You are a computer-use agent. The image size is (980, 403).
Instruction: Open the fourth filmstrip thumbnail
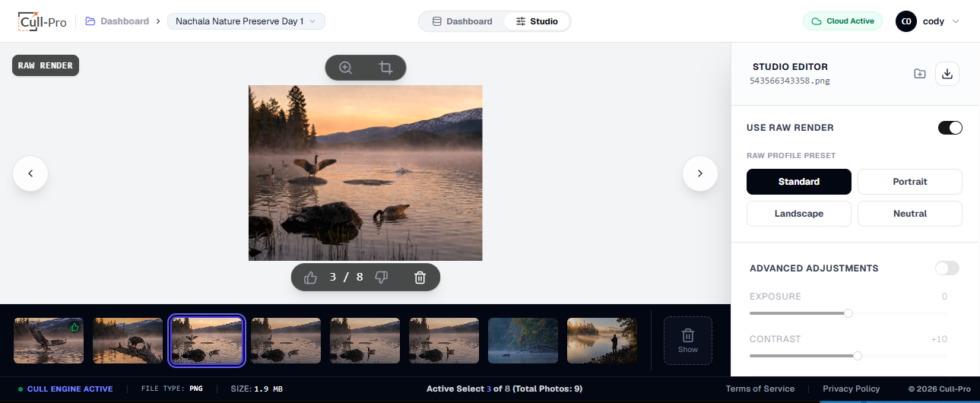286,341
